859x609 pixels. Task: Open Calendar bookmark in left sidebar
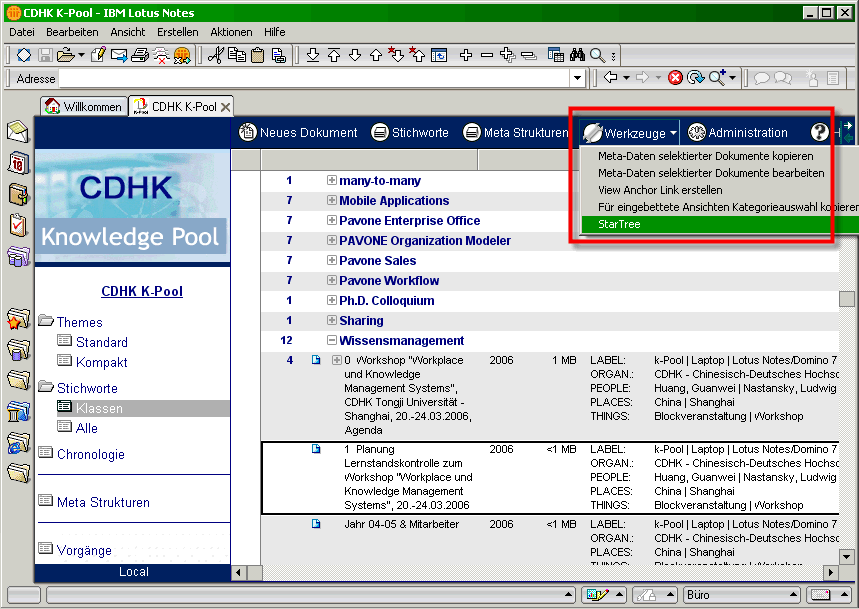[x=18, y=163]
